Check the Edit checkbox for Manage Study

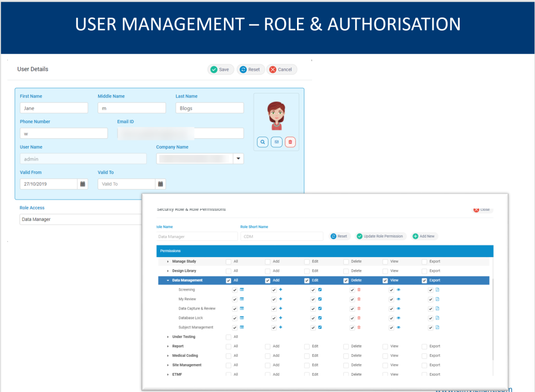(306, 261)
